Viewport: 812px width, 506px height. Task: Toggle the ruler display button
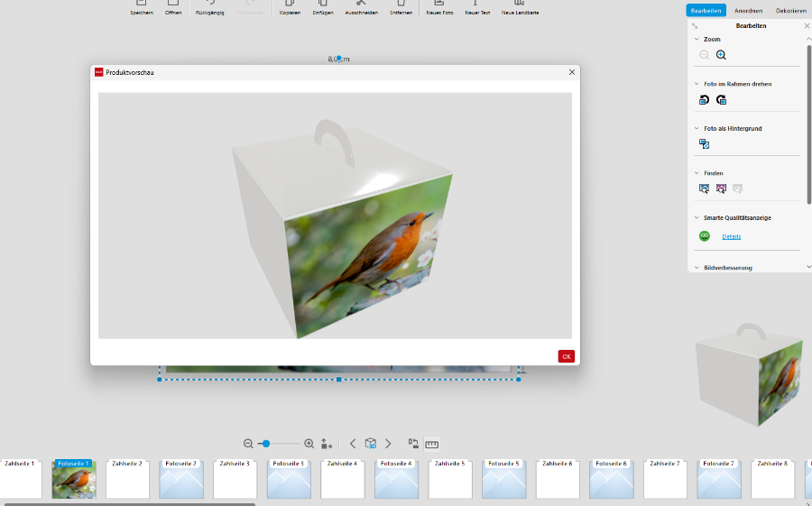[x=431, y=444]
